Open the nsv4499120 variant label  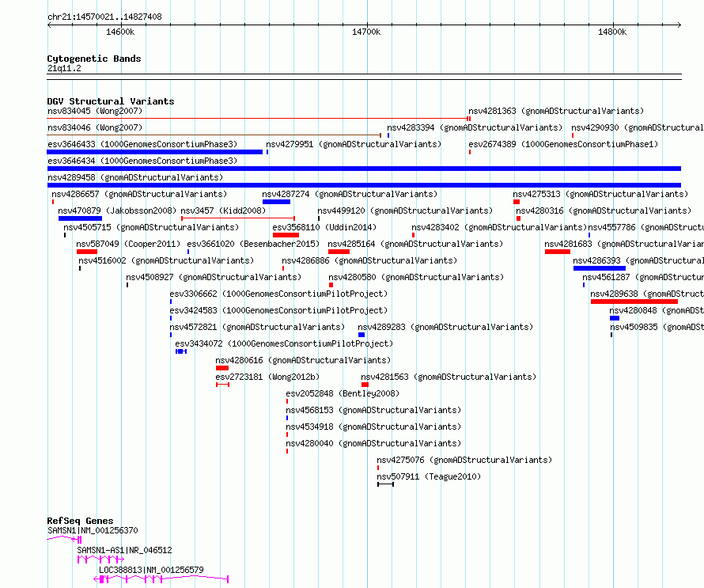[405, 211]
